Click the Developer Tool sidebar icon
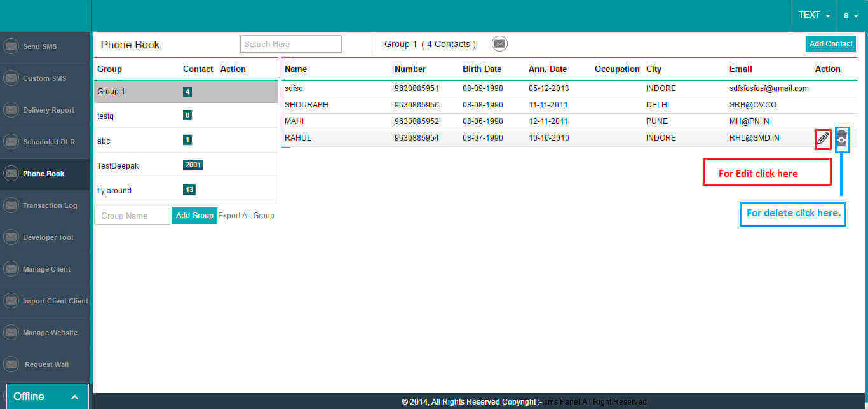The width and height of the screenshot is (868, 409). click(11, 237)
